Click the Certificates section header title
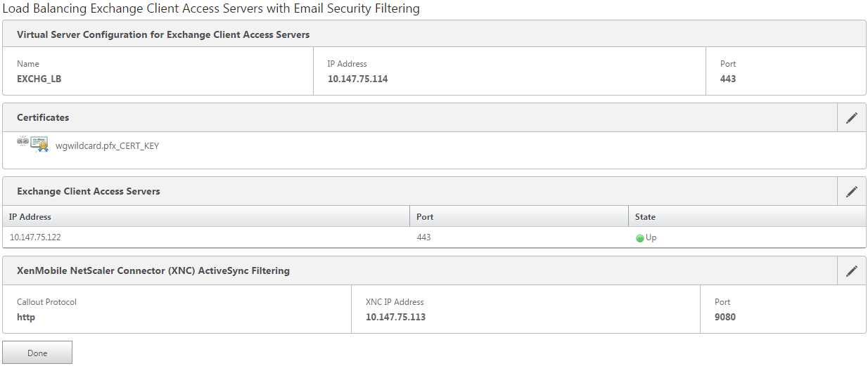 click(43, 117)
